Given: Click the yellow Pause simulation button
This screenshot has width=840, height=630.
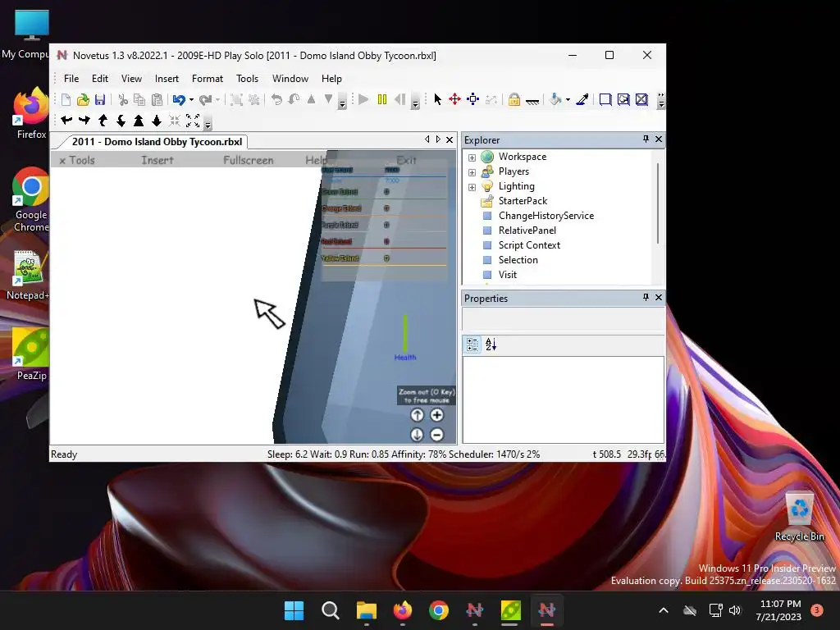Looking at the screenshot, I should pyautogui.click(x=382, y=99).
